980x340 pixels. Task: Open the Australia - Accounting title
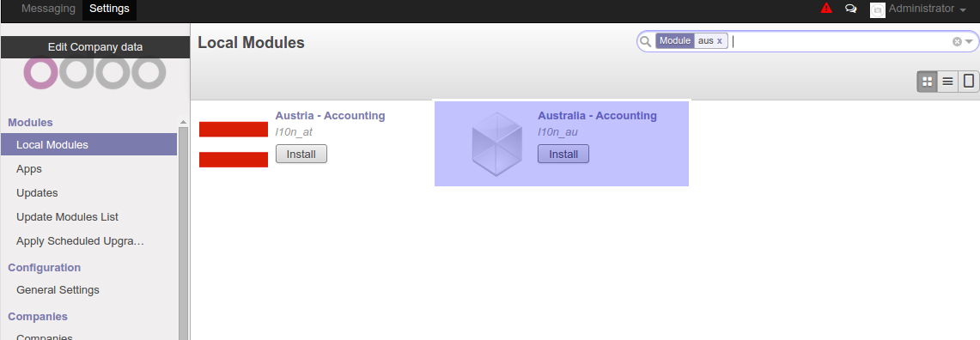pos(598,116)
